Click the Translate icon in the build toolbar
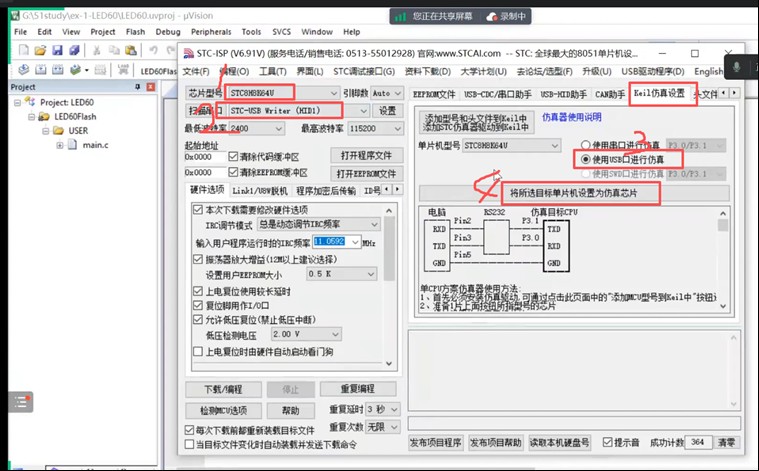Viewport: 759px width, 471px height. click(x=23, y=70)
